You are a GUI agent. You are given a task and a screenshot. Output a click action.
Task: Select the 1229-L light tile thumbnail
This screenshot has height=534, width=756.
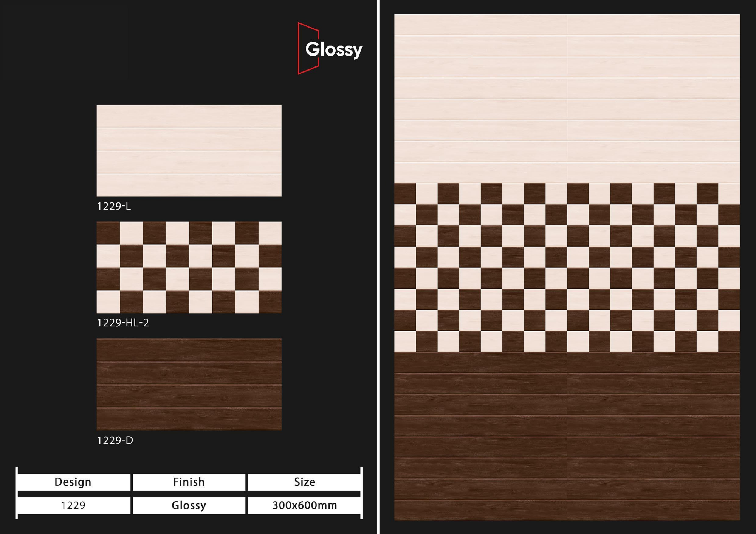[x=189, y=150]
